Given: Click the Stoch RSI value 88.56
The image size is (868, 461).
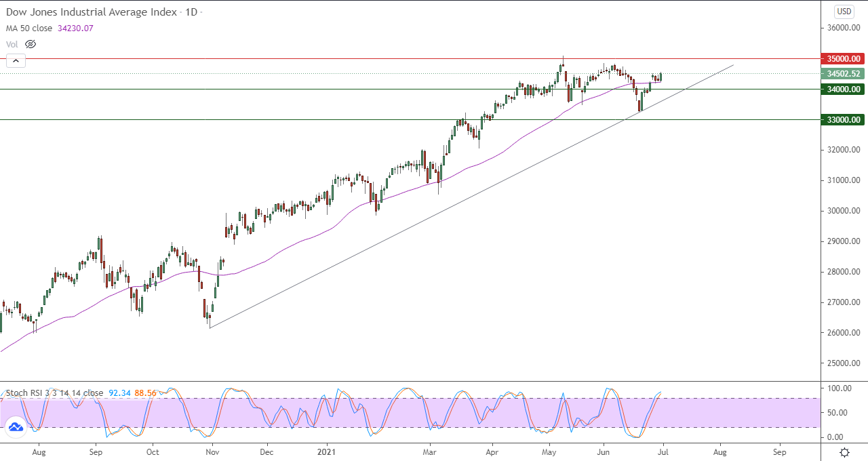Looking at the screenshot, I should click(146, 393).
